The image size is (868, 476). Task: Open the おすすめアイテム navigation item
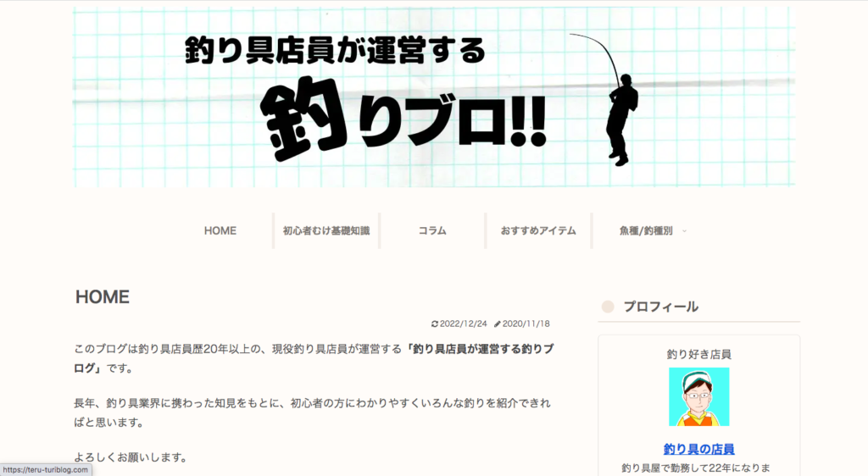click(x=538, y=230)
